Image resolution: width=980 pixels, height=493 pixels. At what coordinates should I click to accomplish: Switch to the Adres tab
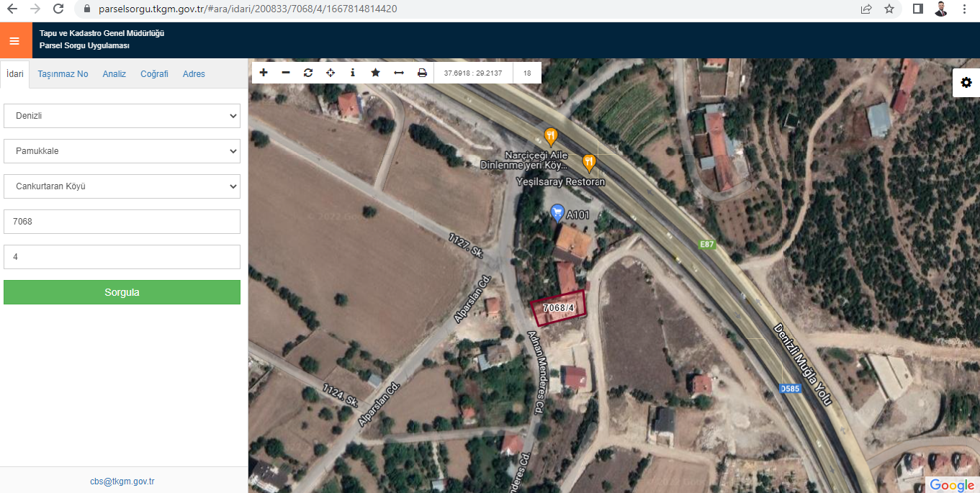pyautogui.click(x=194, y=74)
